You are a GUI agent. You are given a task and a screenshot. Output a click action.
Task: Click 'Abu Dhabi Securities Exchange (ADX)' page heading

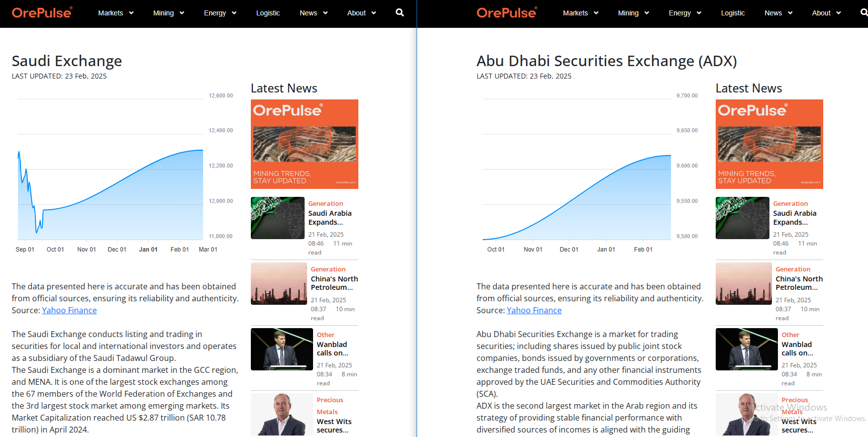pyautogui.click(x=607, y=61)
